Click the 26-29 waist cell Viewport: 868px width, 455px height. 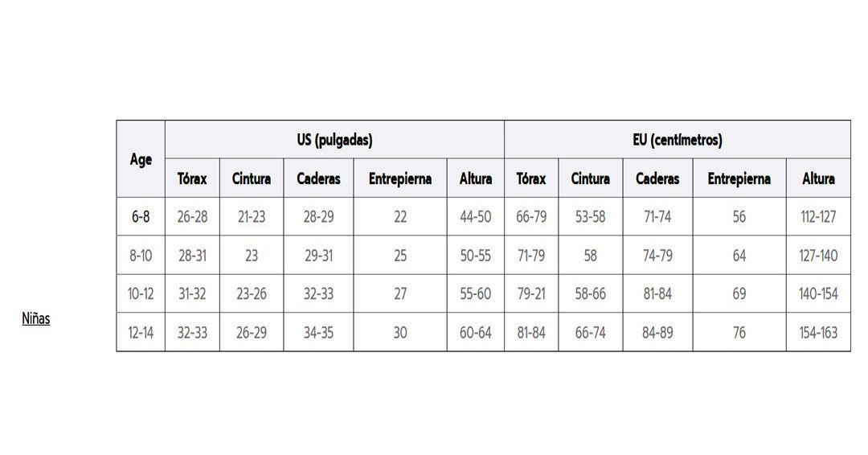coord(252,332)
